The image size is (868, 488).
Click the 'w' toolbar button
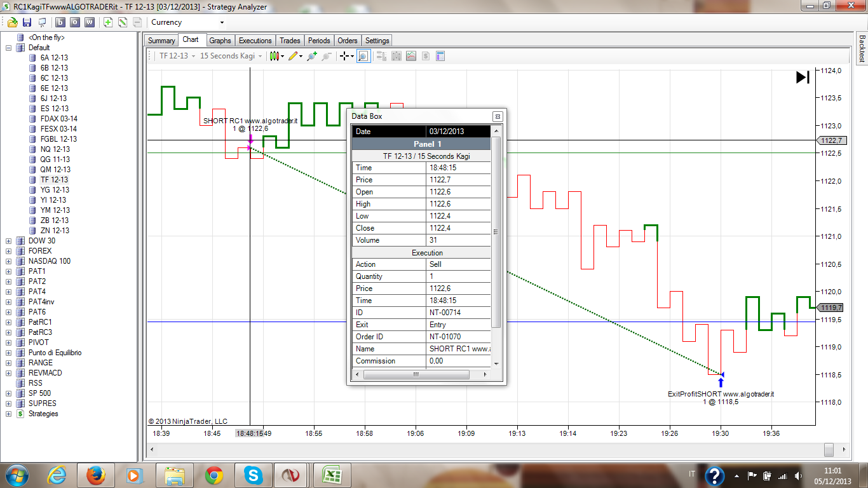(x=90, y=22)
